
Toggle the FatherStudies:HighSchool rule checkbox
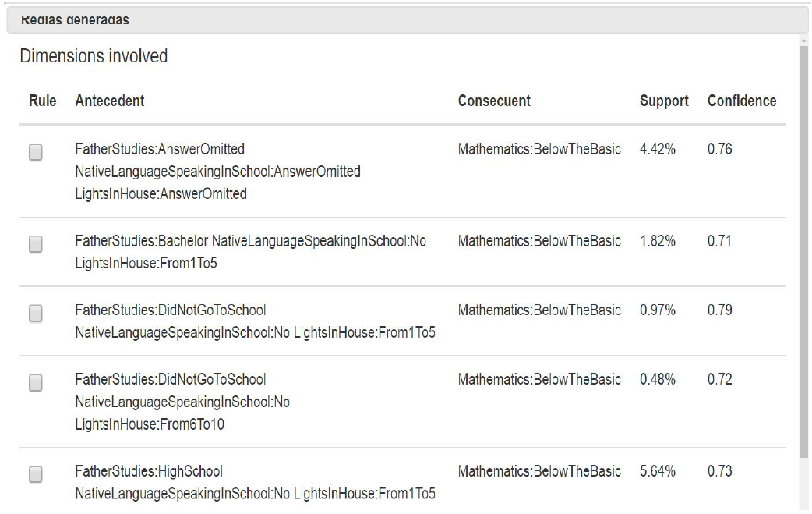pos(35,474)
